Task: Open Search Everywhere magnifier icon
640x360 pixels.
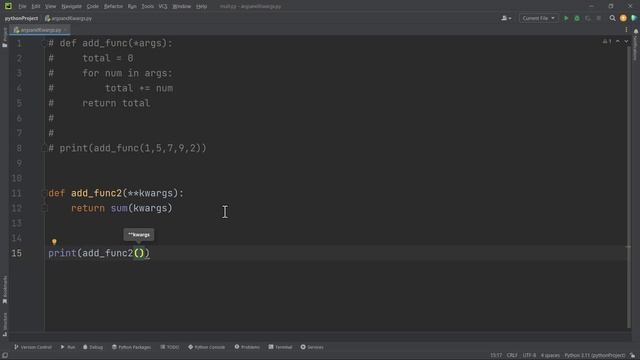Action: (x=612, y=18)
